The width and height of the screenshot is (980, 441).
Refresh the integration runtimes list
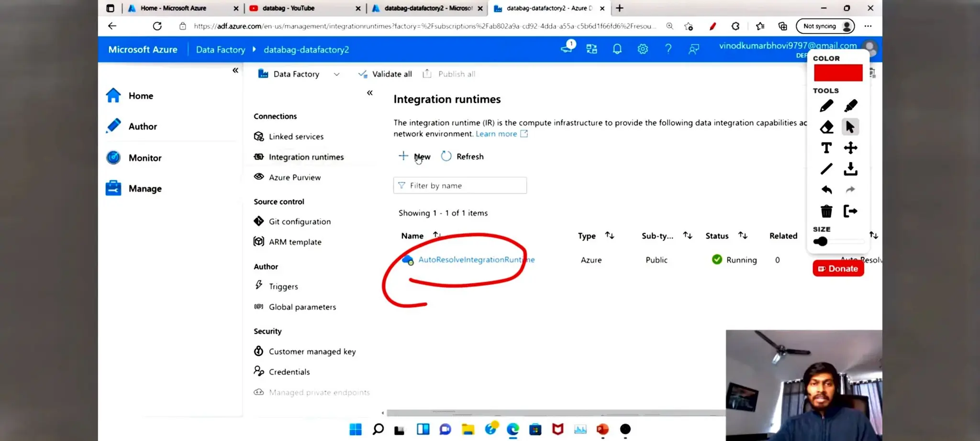(462, 156)
